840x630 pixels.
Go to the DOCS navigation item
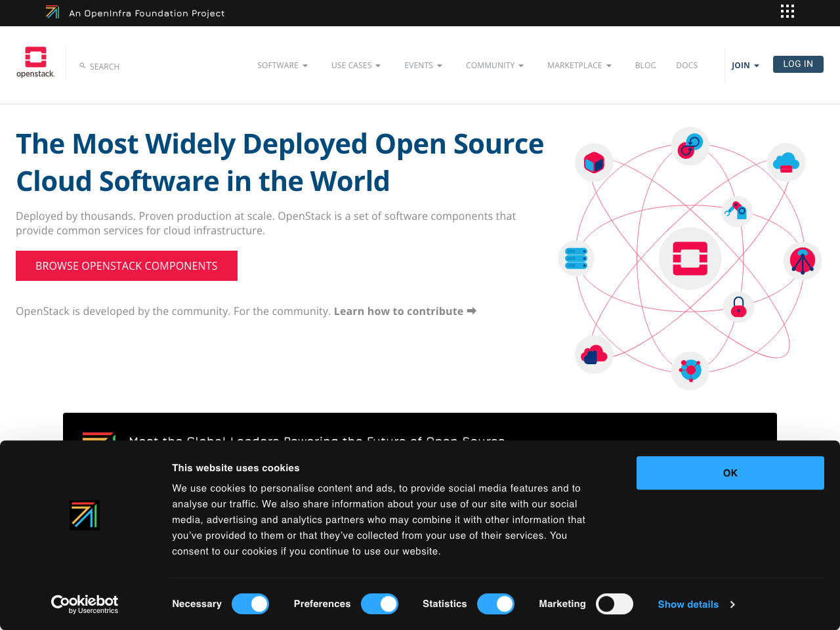pyautogui.click(x=686, y=65)
